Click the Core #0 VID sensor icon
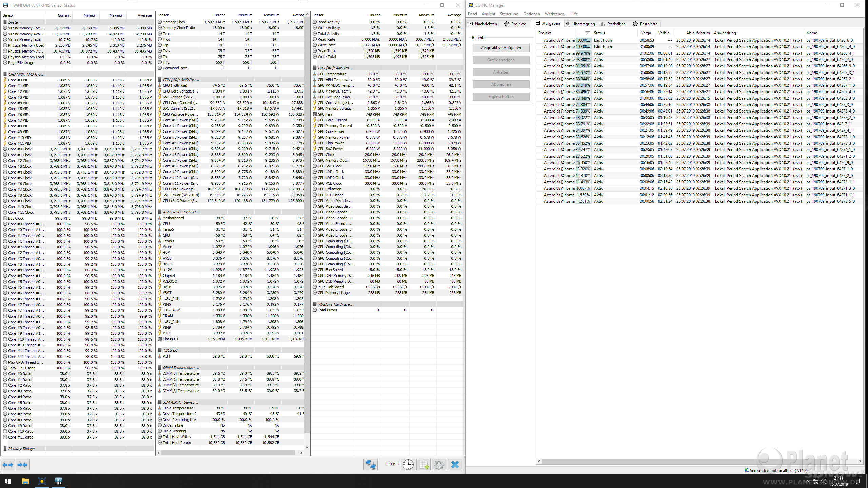 coord(5,80)
